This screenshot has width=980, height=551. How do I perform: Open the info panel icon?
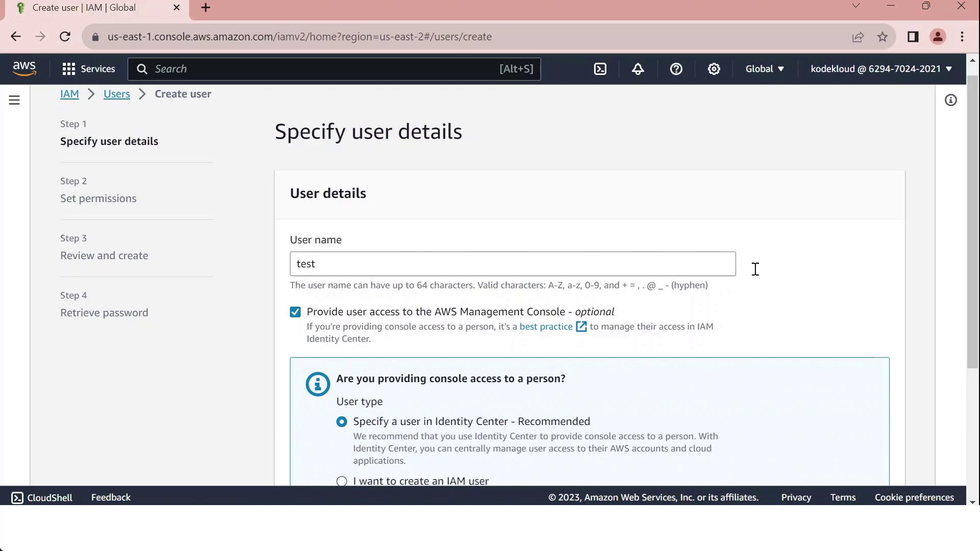tap(950, 100)
